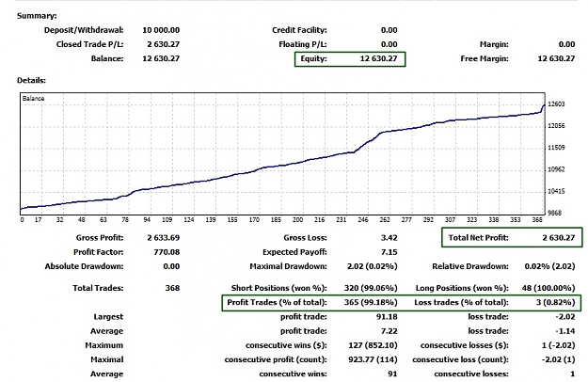Click the Total Net Profit value
The image size is (588, 382).
point(559,238)
